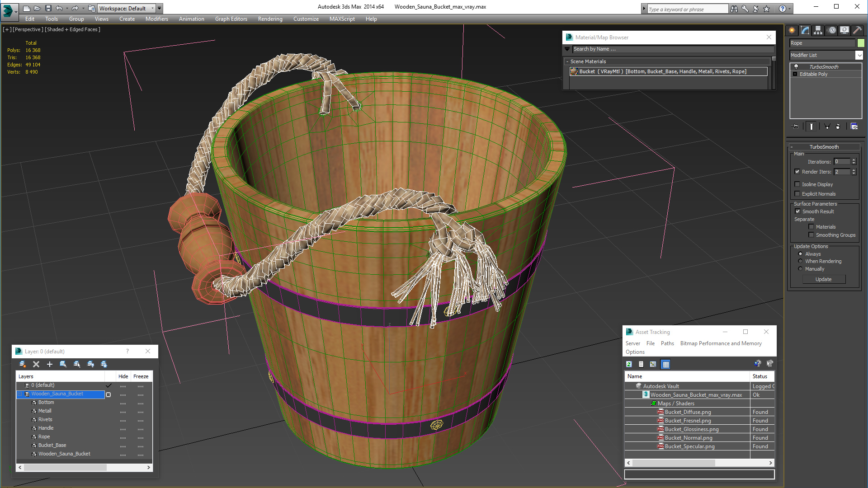Expand the Editable Poly stack entry
This screenshot has height=488, width=868.
(795, 74)
